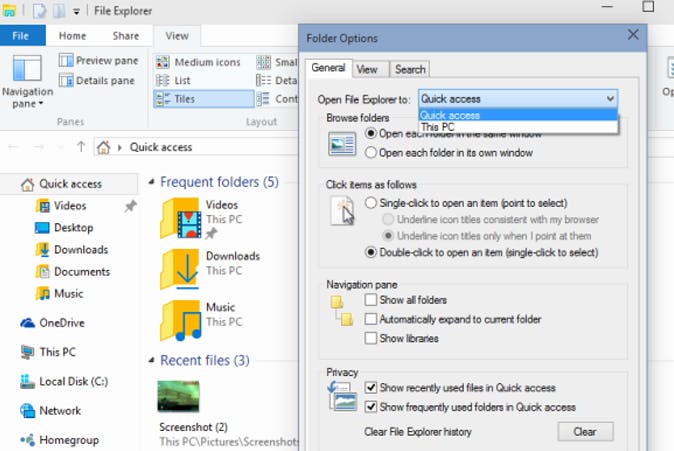The height and width of the screenshot is (451, 674).
Task: Open the File ribbon tab
Action: 22,36
